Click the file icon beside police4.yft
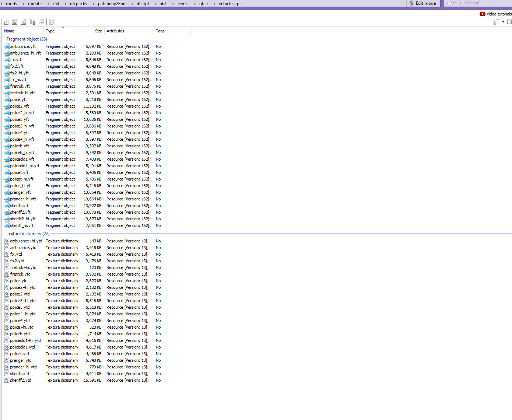 [x=7, y=133]
